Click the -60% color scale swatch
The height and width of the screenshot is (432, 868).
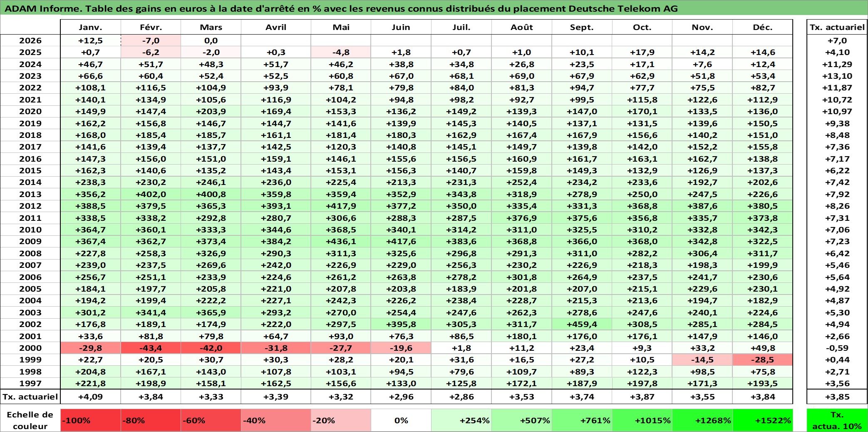[x=211, y=420]
